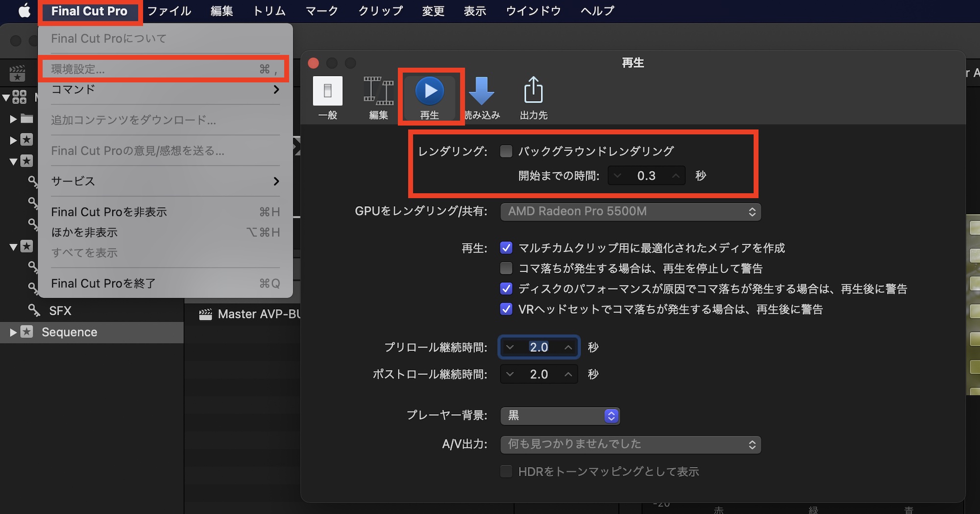Click the Sequence event star icon
The width and height of the screenshot is (980, 514).
26,332
